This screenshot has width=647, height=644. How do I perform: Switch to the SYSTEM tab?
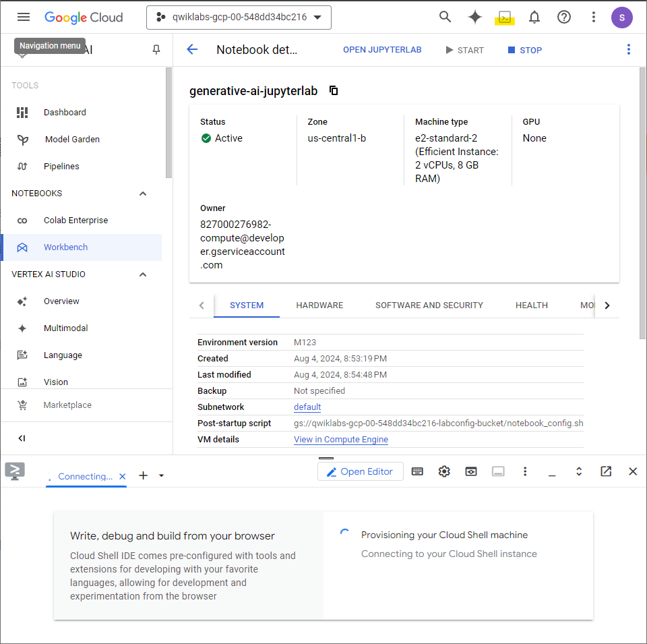247,305
